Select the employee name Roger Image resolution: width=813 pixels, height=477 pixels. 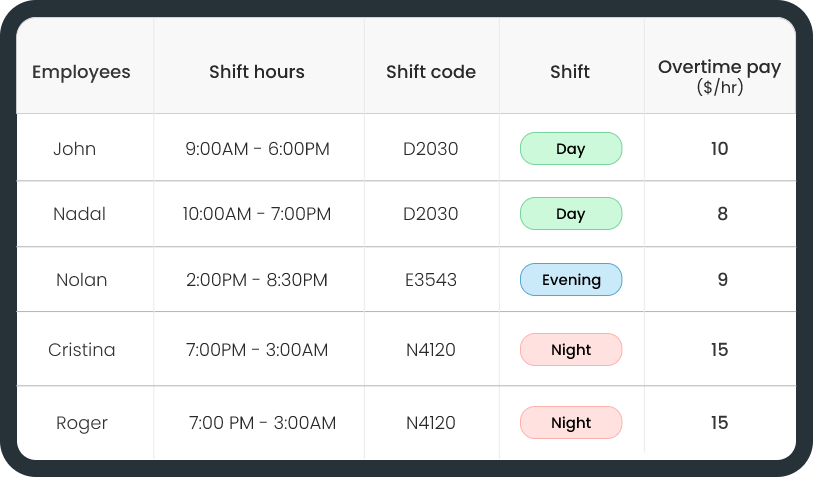81,423
